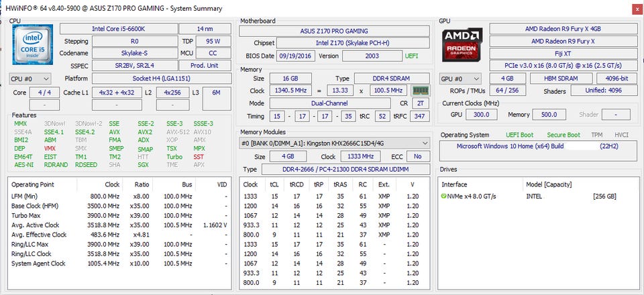Viewport: 644px width, 295px height.
Task: Click the Dual-Channel mode field
Action: (330, 103)
